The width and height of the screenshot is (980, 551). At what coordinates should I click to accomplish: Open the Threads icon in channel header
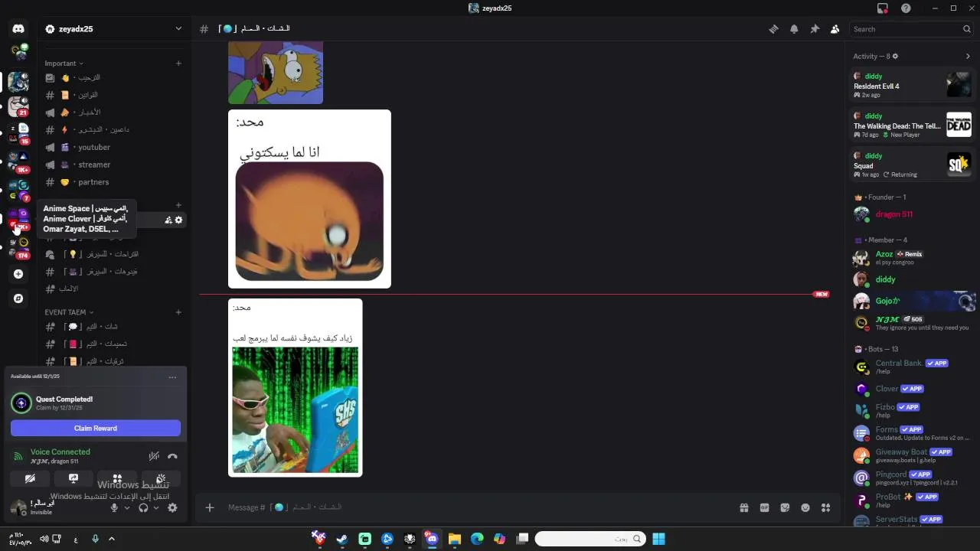coord(773,29)
